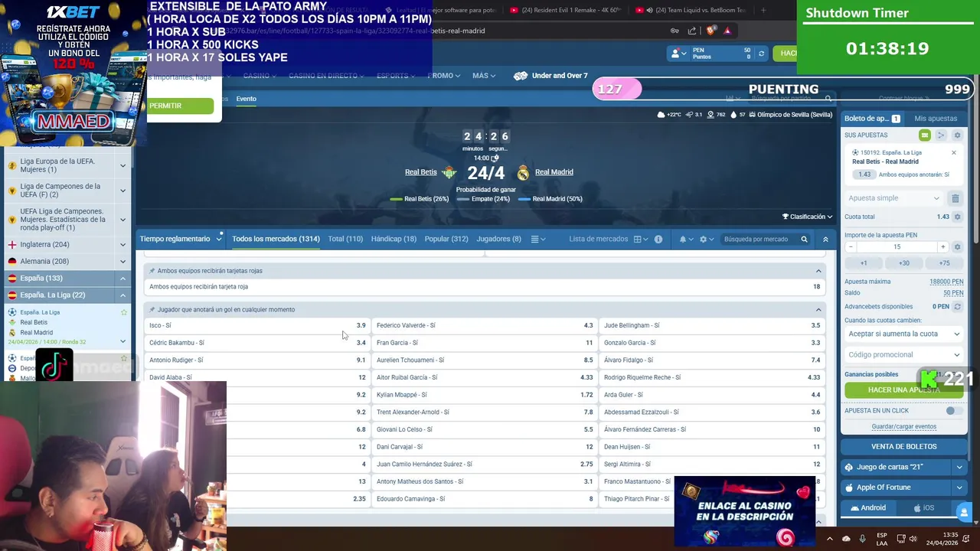
Task: Click Real Madrid team name link
Action: pyautogui.click(x=554, y=172)
